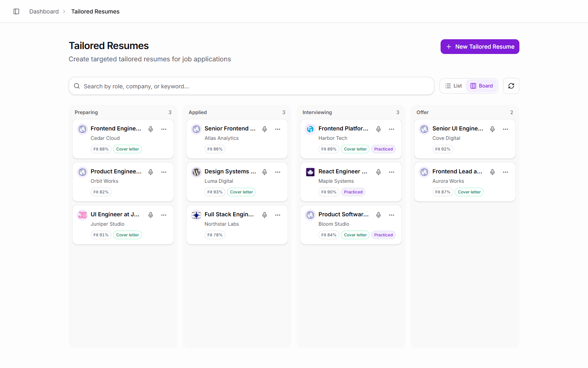Open more options for Juniper Studio card
Image resolution: width=588 pixels, height=368 pixels.
[x=164, y=215]
